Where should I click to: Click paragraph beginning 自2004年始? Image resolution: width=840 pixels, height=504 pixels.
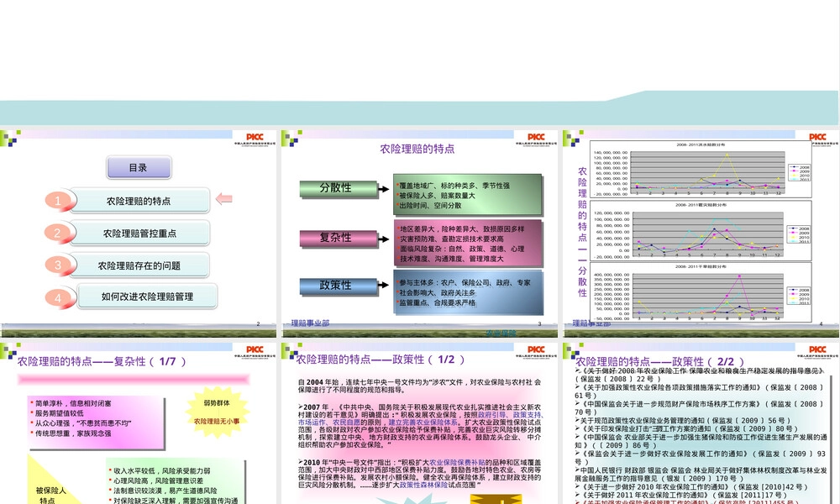click(x=419, y=386)
